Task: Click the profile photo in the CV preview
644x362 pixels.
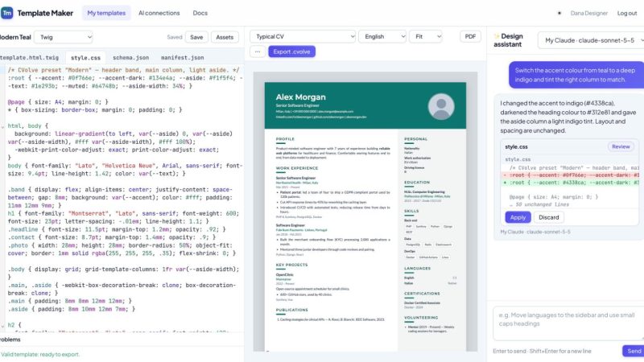Action: point(441,106)
